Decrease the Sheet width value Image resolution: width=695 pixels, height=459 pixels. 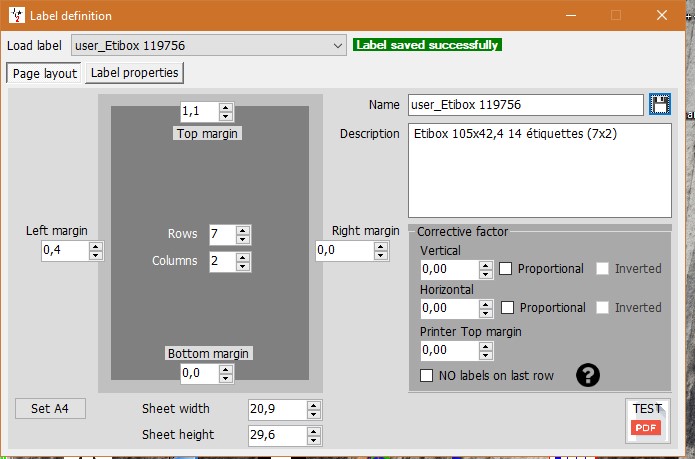pos(313,414)
